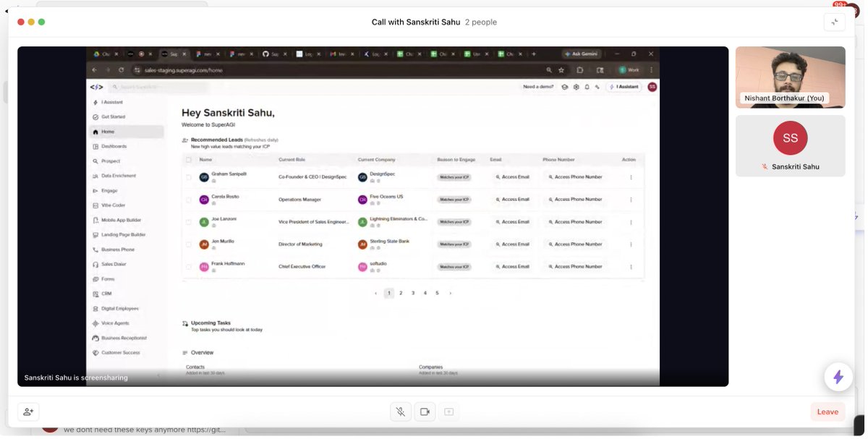
Task: Click the DesignSpec company name
Action: coord(382,174)
